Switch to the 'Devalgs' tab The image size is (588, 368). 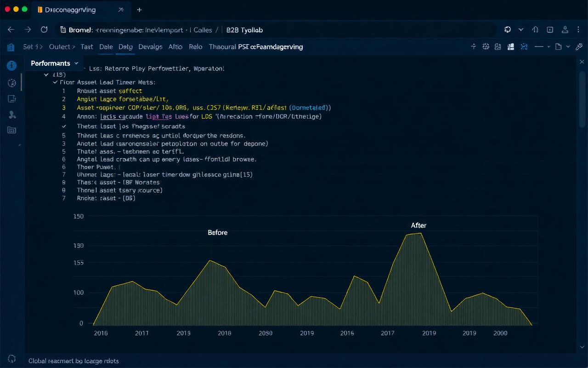click(150, 46)
